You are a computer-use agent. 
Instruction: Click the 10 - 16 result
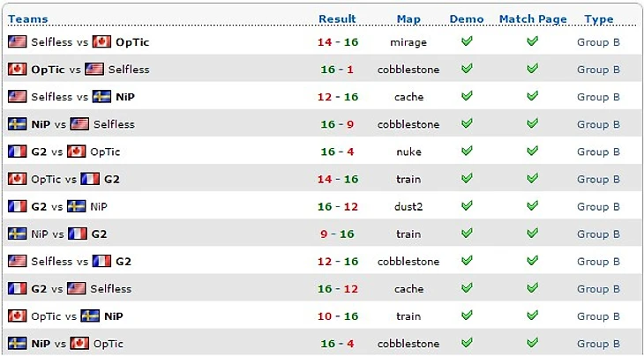click(338, 316)
